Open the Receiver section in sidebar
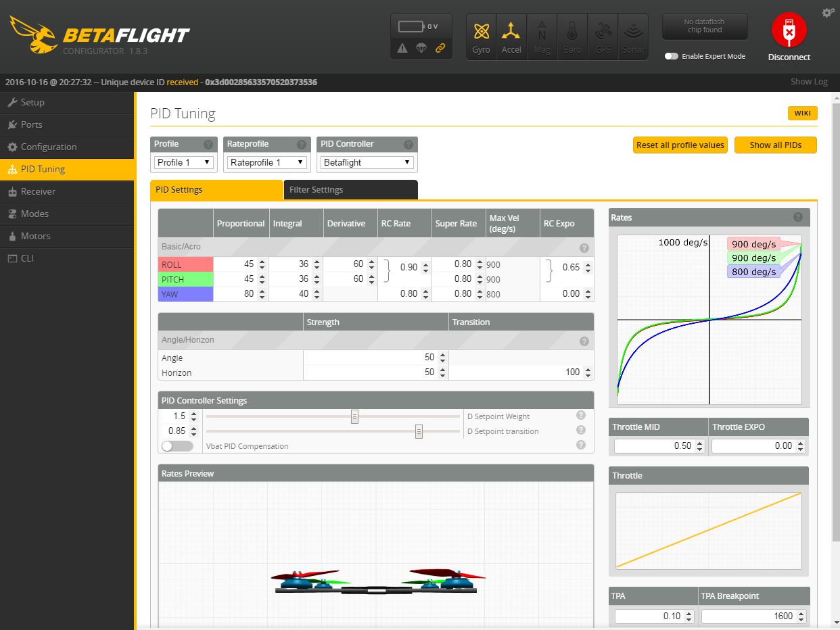Image resolution: width=840 pixels, height=630 pixels. pos(39,191)
